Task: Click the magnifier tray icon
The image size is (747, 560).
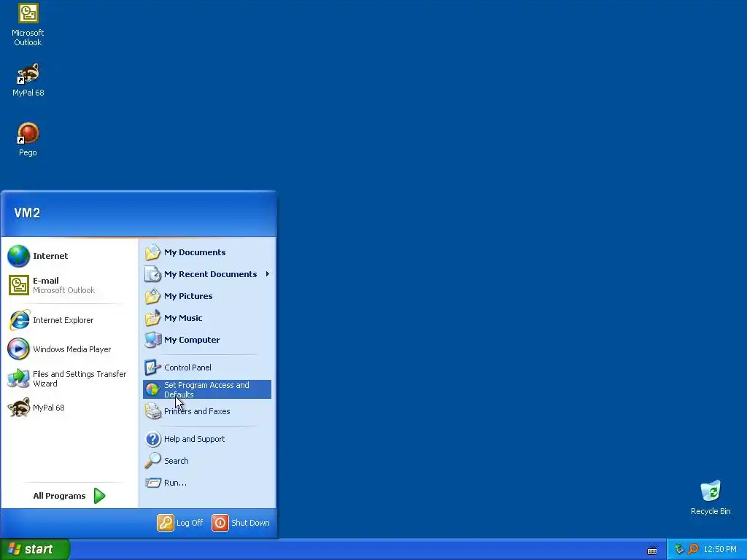Action: pos(693,549)
